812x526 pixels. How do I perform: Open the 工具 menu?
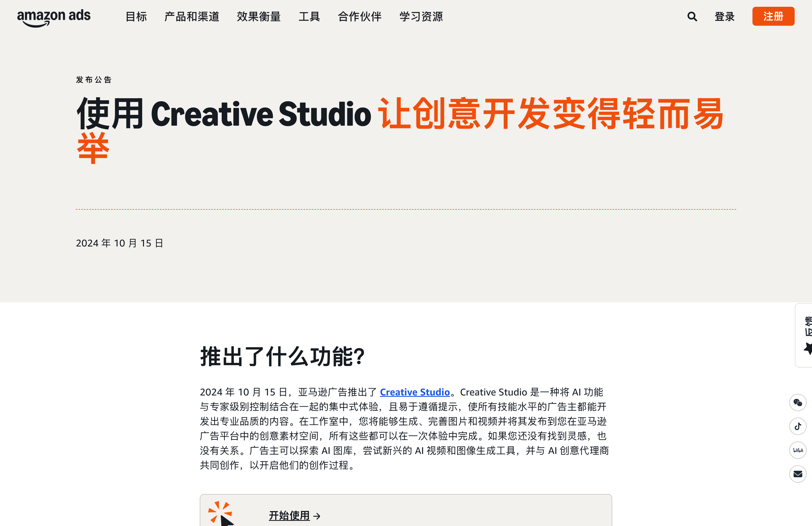(x=309, y=16)
